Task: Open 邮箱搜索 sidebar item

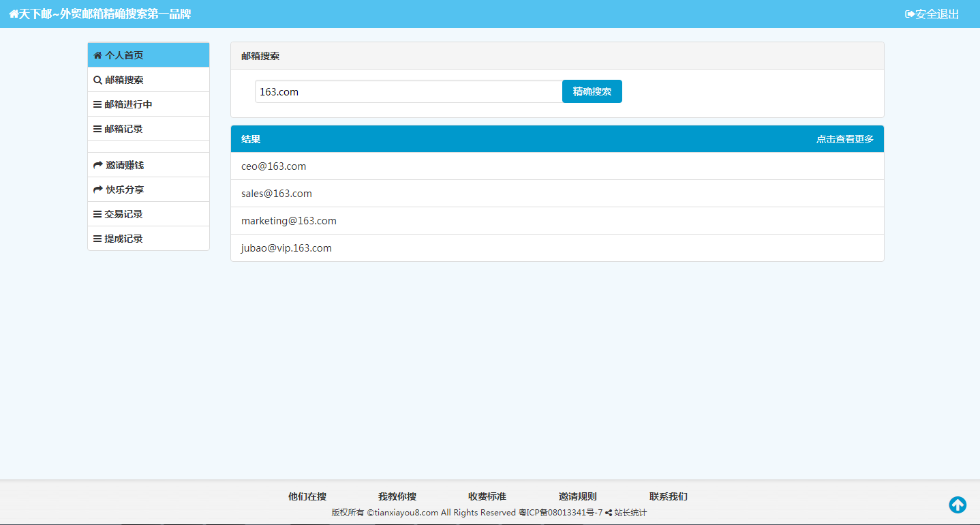Action: [149, 80]
